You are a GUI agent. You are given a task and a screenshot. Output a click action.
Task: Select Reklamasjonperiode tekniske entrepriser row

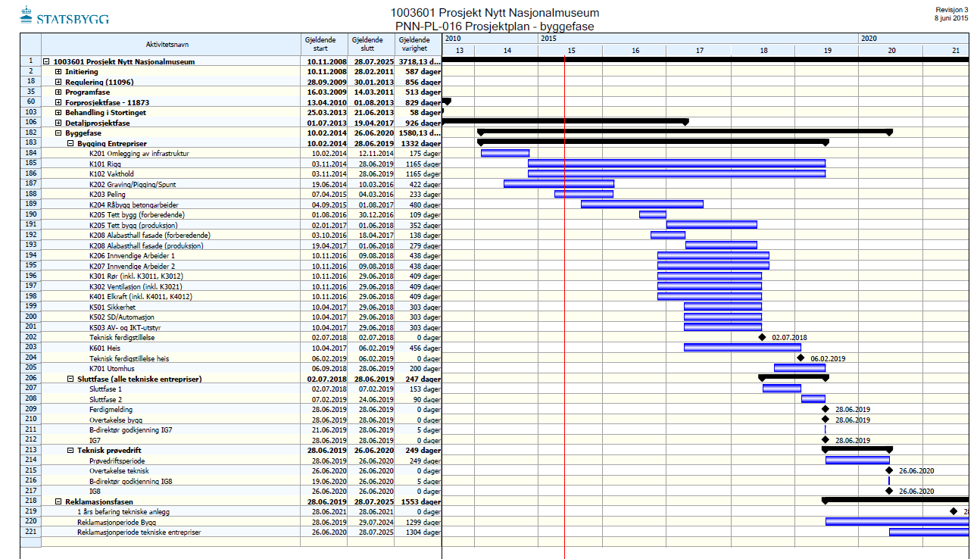tap(230, 532)
